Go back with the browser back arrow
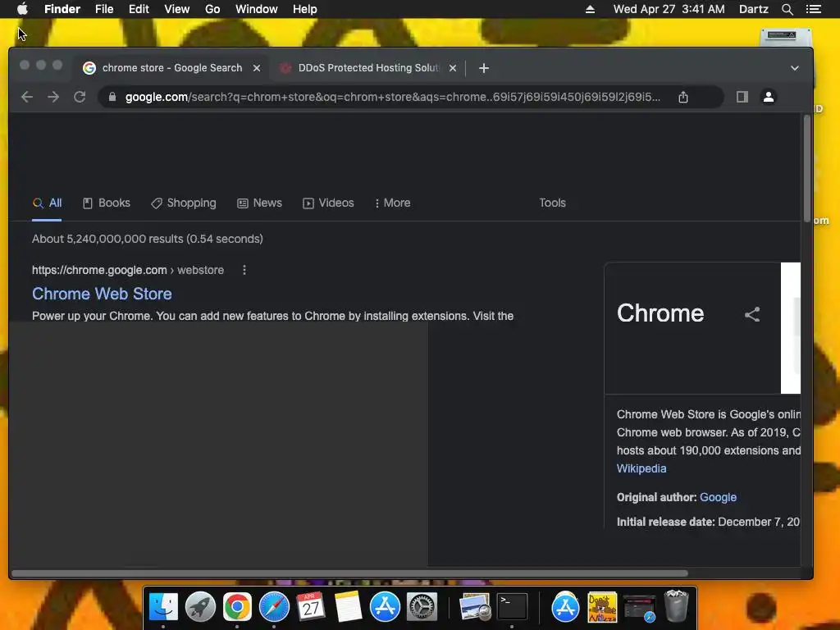This screenshot has height=630, width=840. pos(27,97)
